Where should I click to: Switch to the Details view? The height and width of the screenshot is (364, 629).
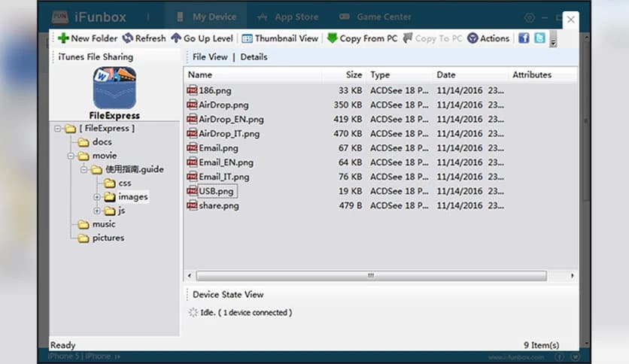pyautogui.click(x=254, y=57)
